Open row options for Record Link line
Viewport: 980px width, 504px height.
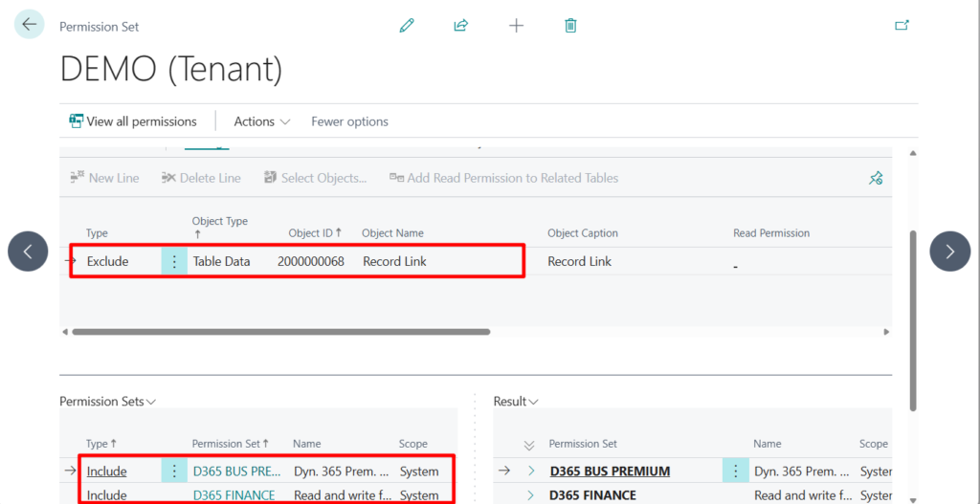(174, 261)
